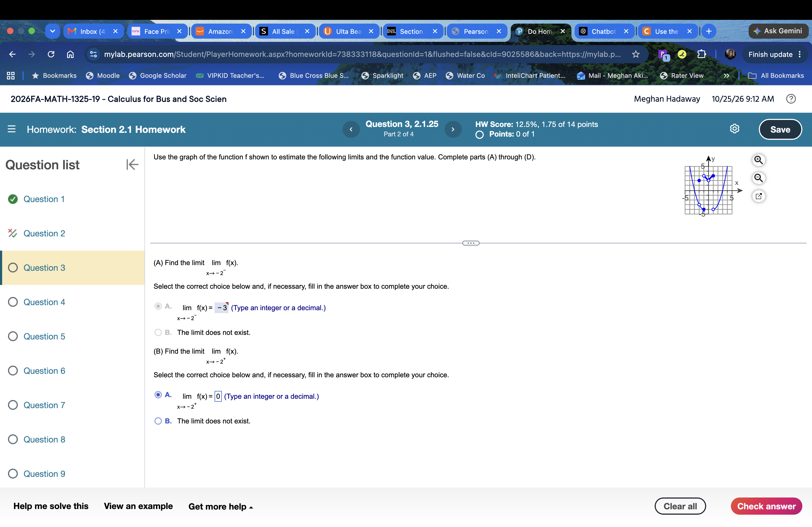Screen dimensions: 812x527
Task: Switch to the Chatbot tab
Action: click(x=604, y=31)
